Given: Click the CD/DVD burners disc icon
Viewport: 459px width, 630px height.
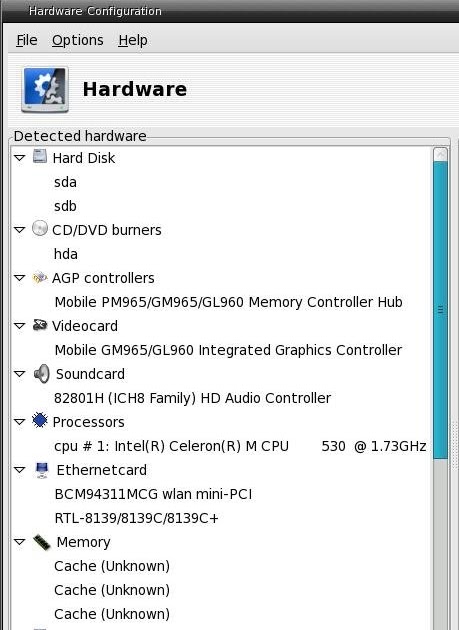Looking at the screenshot, I should pos(40,228).
